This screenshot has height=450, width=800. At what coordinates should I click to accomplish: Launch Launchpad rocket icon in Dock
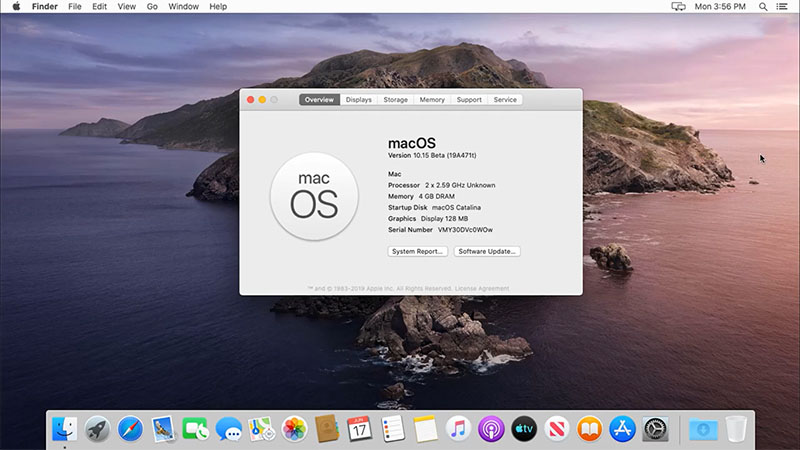click(97, 429)
